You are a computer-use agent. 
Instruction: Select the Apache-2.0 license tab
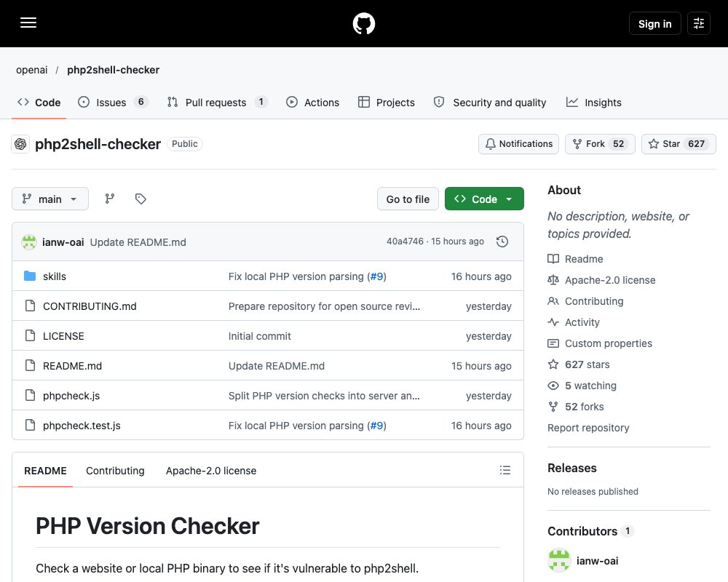(x=211, y=470)
